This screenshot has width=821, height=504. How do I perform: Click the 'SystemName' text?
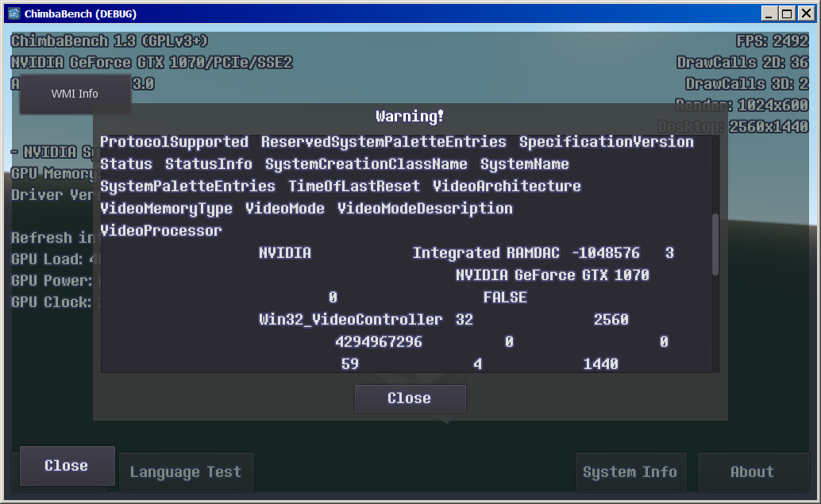pyautogui.click(x=525, y=164)
